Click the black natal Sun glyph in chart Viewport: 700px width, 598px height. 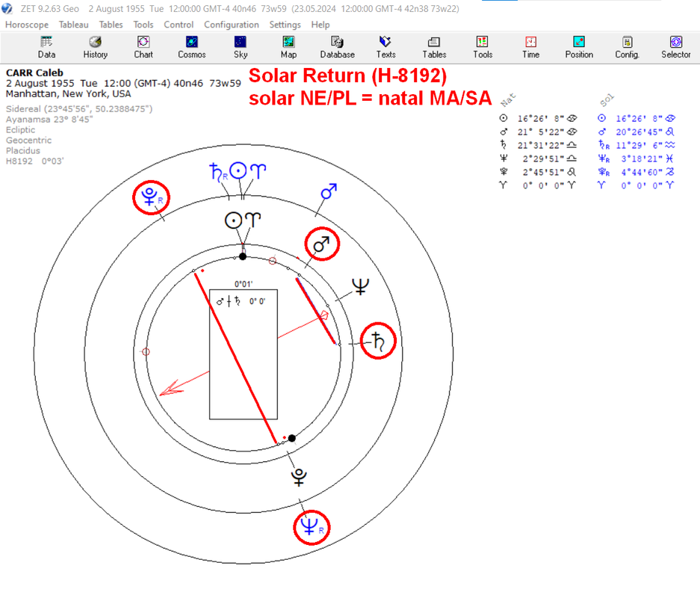tap(234, 221)
